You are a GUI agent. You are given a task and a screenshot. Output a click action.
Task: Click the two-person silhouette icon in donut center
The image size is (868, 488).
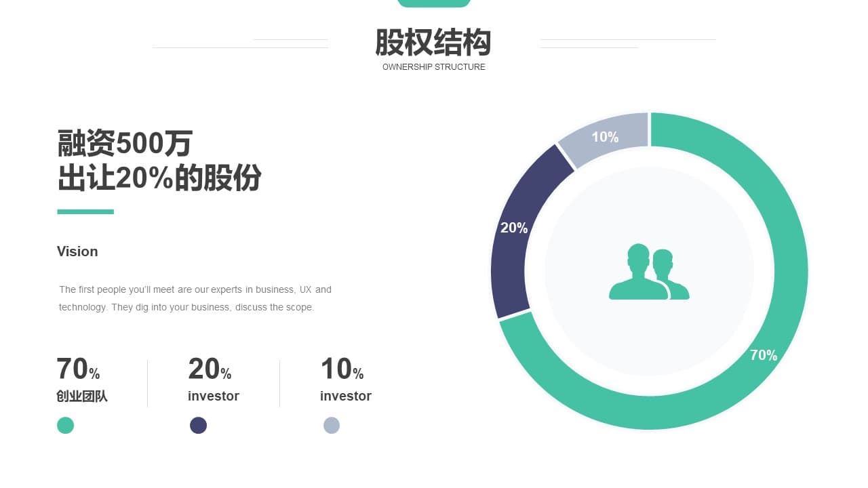coord(649,272)
